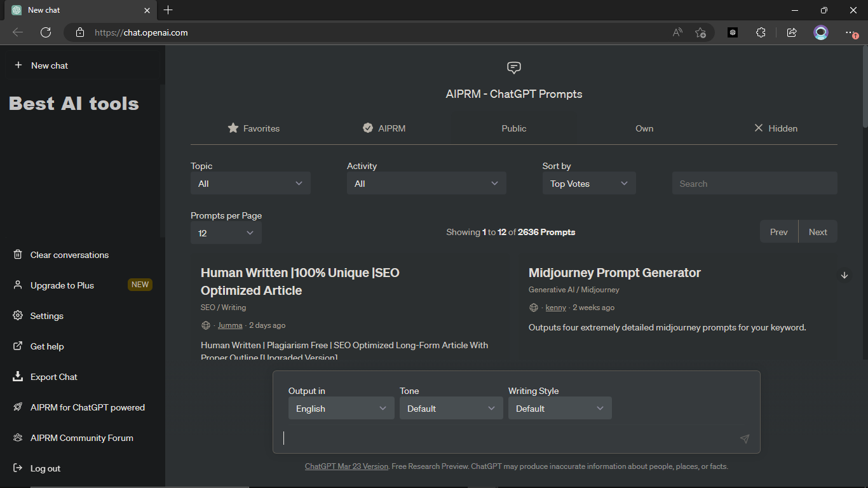Image resolution: width=868 pixels, height=488 pixels.
Task: Click the community icon for AIPRM Community Forum
Action: tap(18, 437)
